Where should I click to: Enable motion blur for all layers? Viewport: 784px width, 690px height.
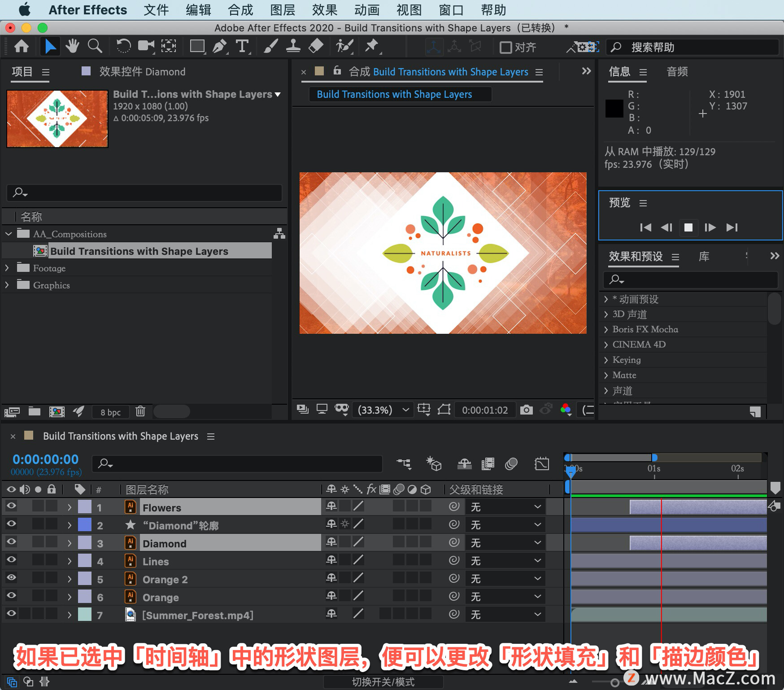pos(511,463)
